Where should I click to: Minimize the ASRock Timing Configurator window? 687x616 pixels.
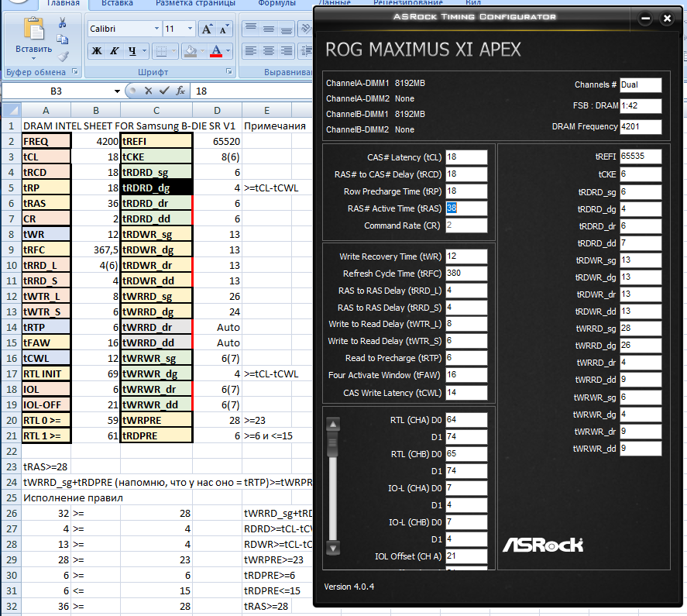tap(645, 19)
